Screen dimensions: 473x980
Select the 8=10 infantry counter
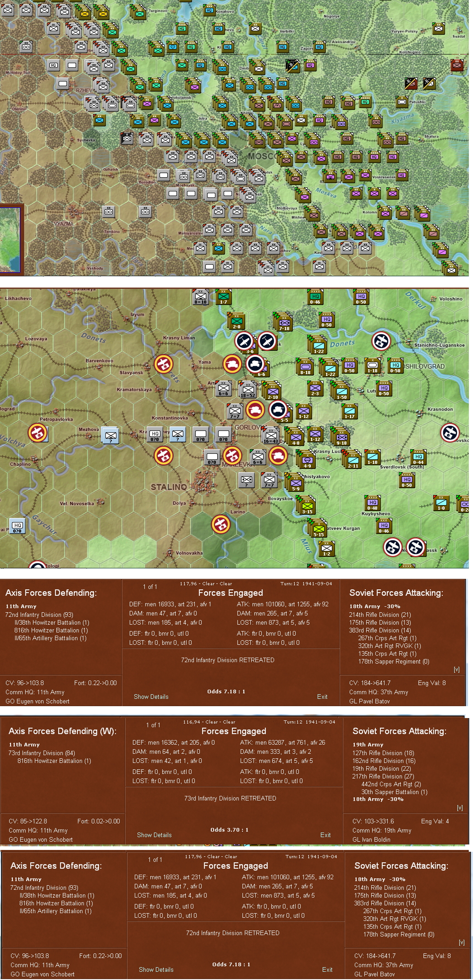200,297
